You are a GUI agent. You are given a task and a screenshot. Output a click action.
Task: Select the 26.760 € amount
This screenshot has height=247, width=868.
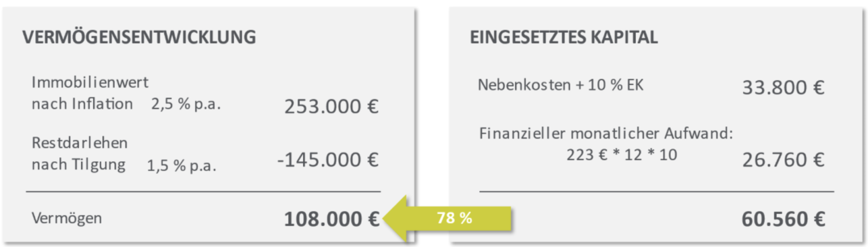(783, 160)
